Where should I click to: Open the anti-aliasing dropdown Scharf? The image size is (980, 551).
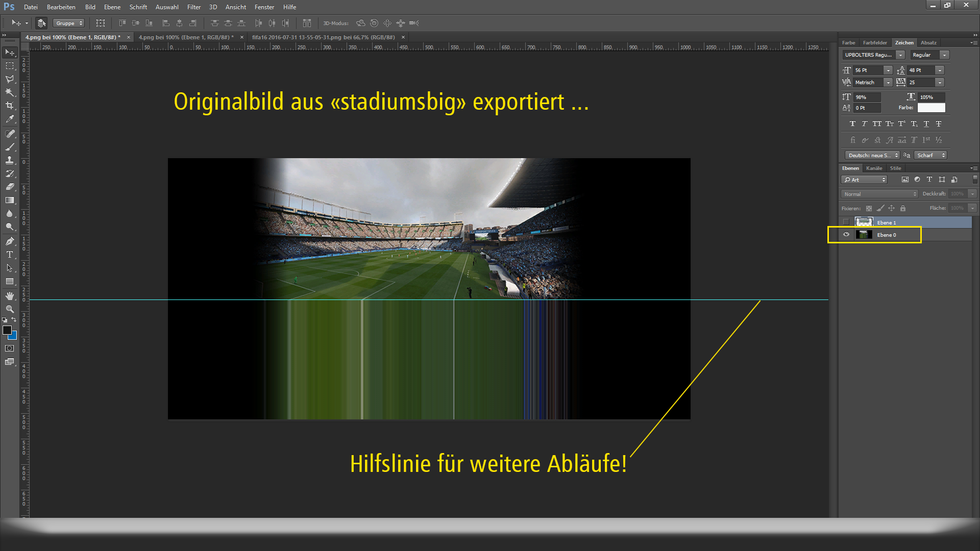coord(930,156)
